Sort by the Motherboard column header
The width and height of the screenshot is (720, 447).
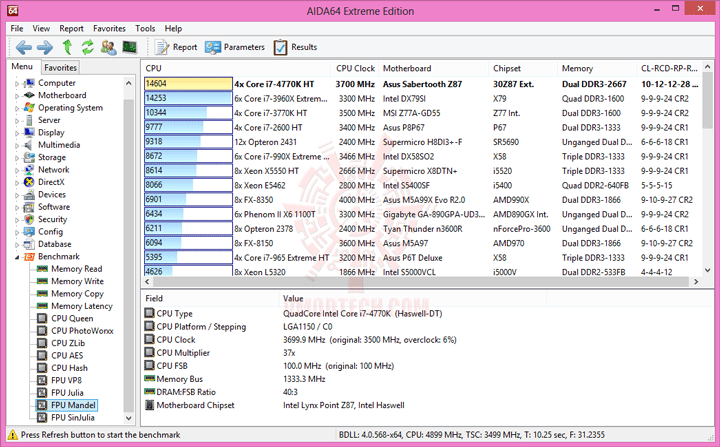coord(433,68)
